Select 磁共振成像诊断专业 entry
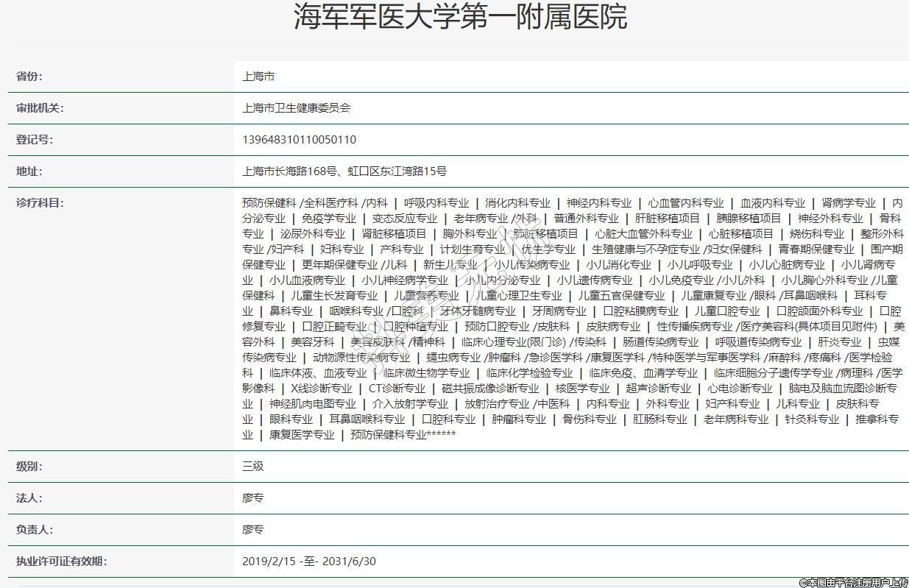Screen dimensions: 909x588 490,389
